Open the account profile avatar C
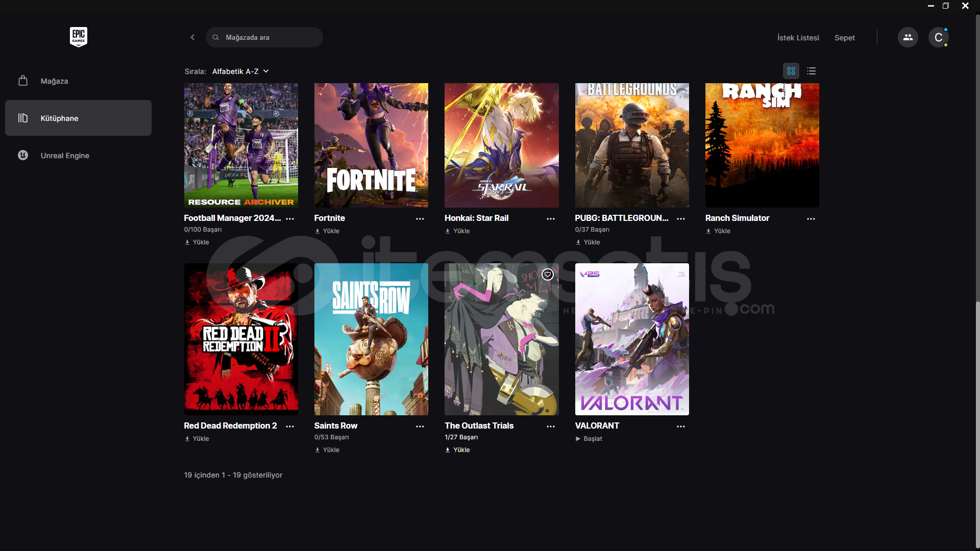The height and width of the screenshot is (551, 980). pos(939,37)
